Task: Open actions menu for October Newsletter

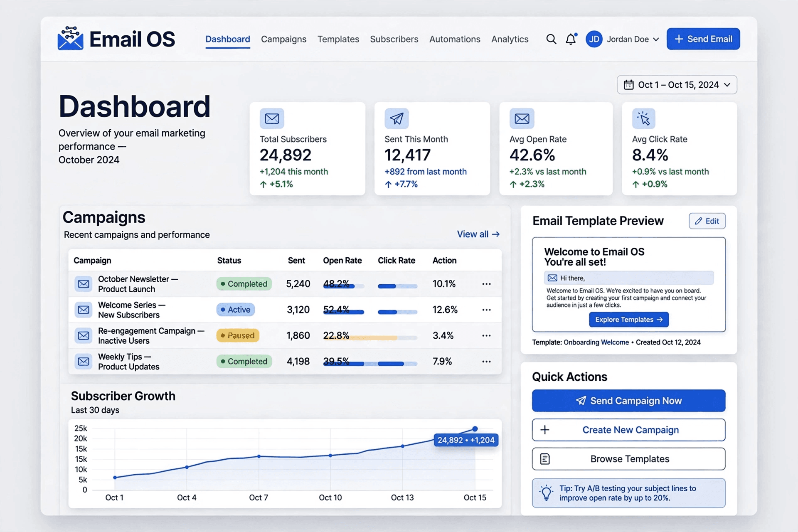Action: (x=486, y=284)
